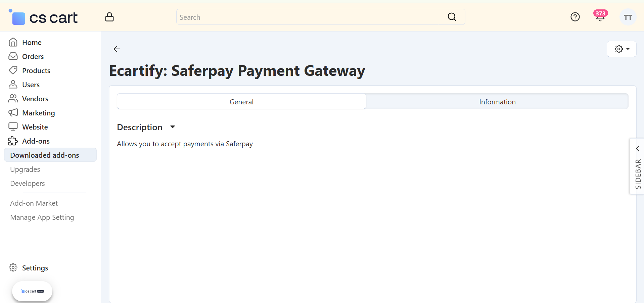The width and height of the screenshot is (644, 303).
Task: Select Downloaded add-ons menu item
Action: coord(50,155)
